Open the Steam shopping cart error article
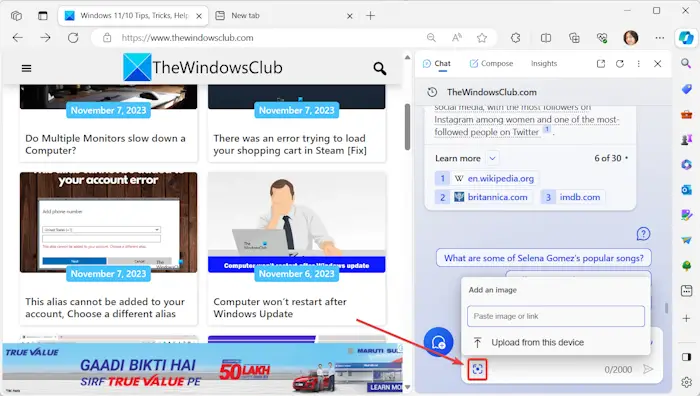Screen dimensions: 700x396 tap(290, 144)
